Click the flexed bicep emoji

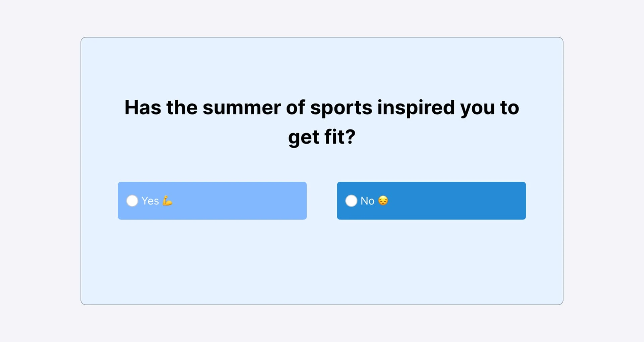167,201
